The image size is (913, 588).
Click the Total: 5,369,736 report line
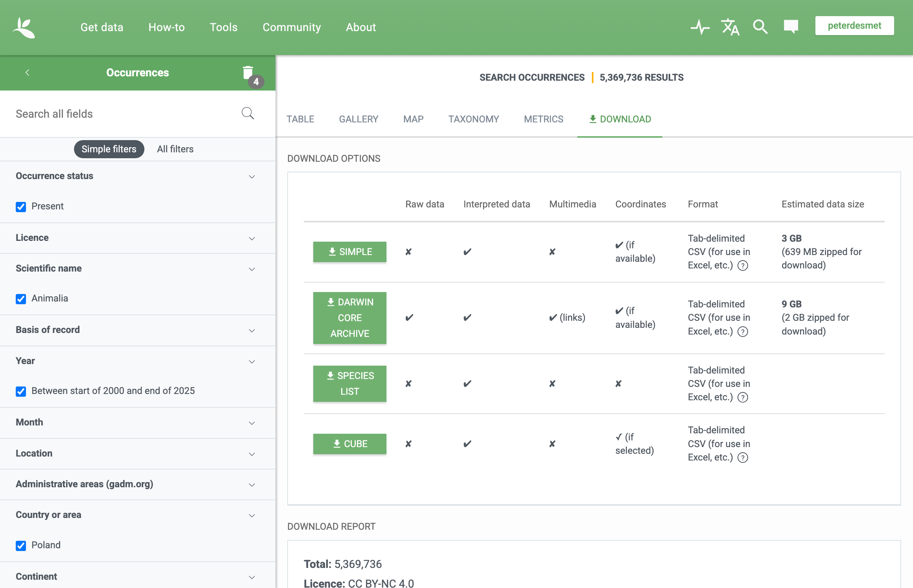[x=343, y=564]
